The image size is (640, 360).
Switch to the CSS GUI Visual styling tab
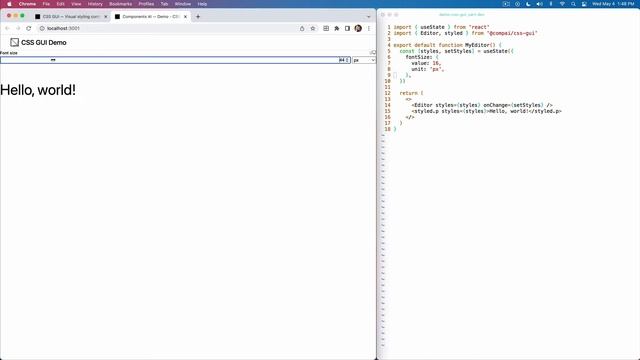point(71,17)
